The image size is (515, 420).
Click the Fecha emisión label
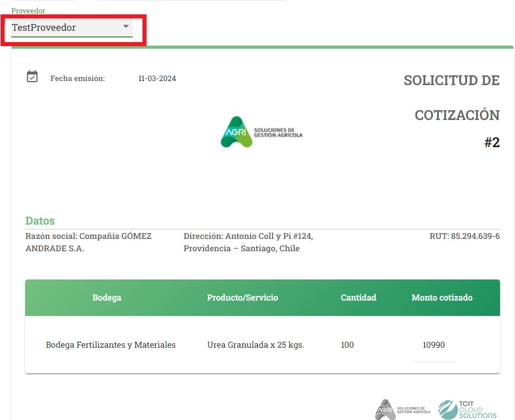pos(77,78)
